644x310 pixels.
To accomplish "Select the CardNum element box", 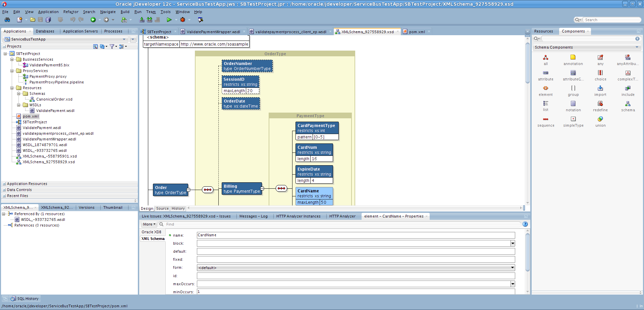I will 314,152.
